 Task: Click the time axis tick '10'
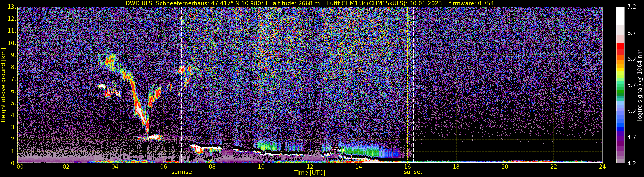[x=261, y=167]
